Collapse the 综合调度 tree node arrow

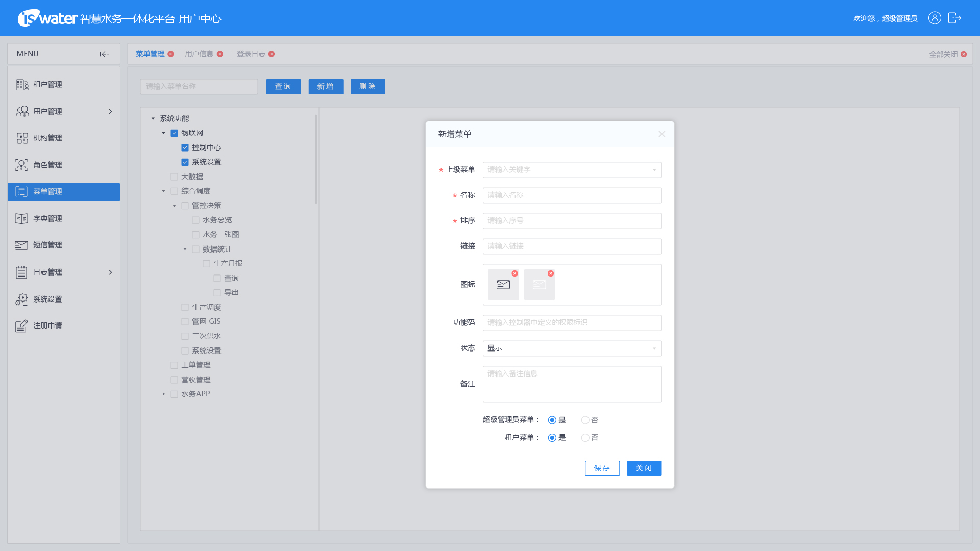[163, 191]
